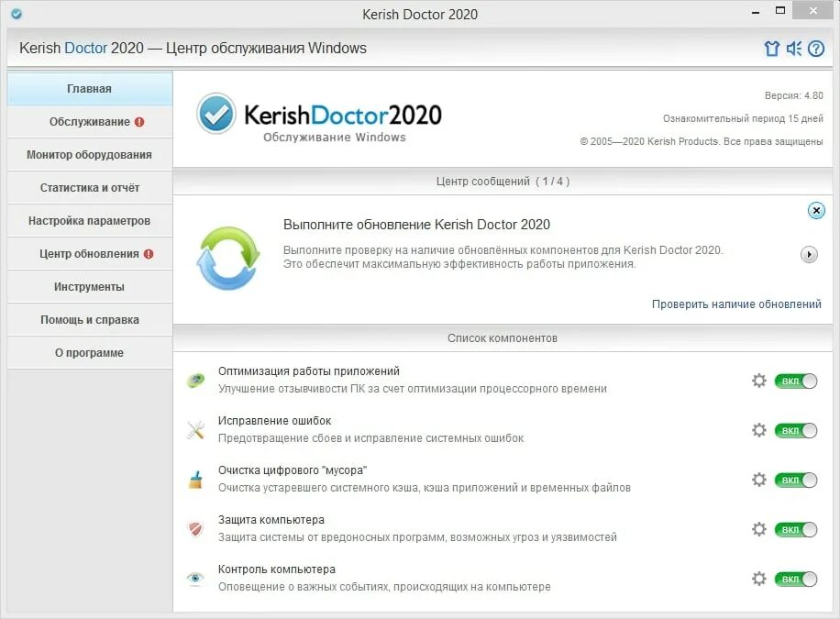Toggle off Оптимизация работы приложений switch
The width and height of the screenshot is (840, 619).
click(796, 381)
